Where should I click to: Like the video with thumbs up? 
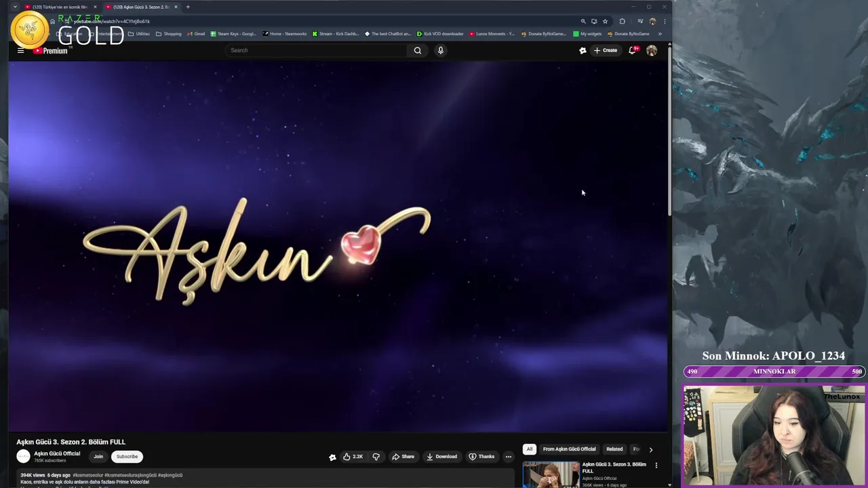click(x=353, y=457)
